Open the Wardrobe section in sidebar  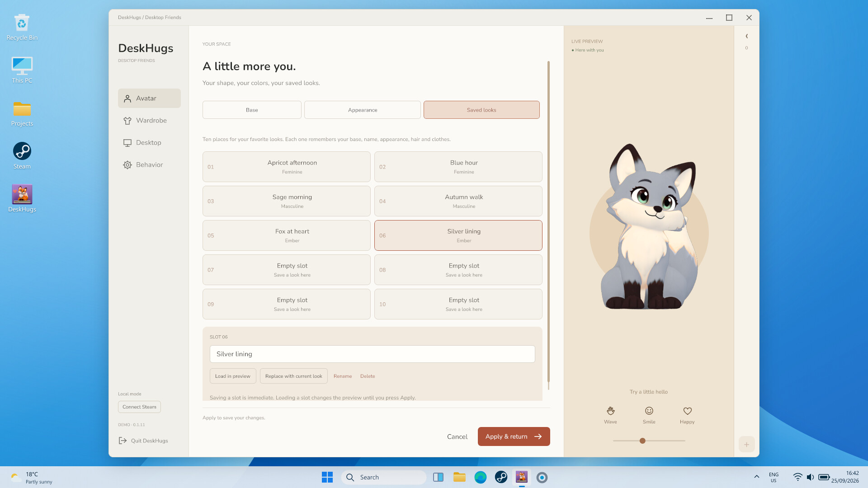point(149,121)
